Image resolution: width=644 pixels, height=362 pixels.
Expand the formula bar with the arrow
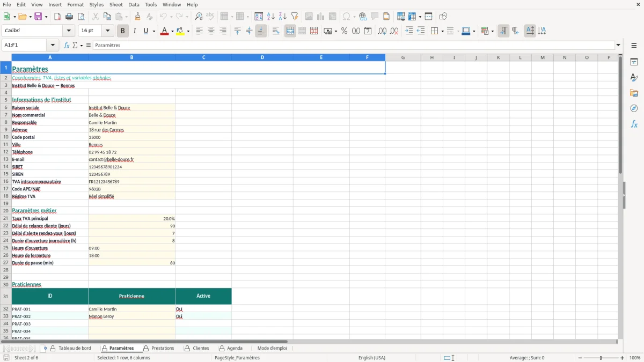point(618,46)
